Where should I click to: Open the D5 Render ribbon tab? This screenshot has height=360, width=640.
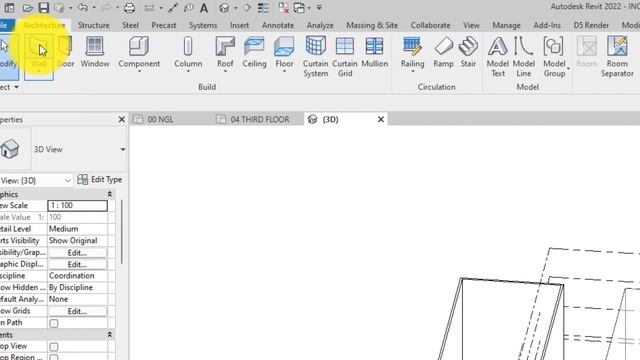(x=591, y=25)
